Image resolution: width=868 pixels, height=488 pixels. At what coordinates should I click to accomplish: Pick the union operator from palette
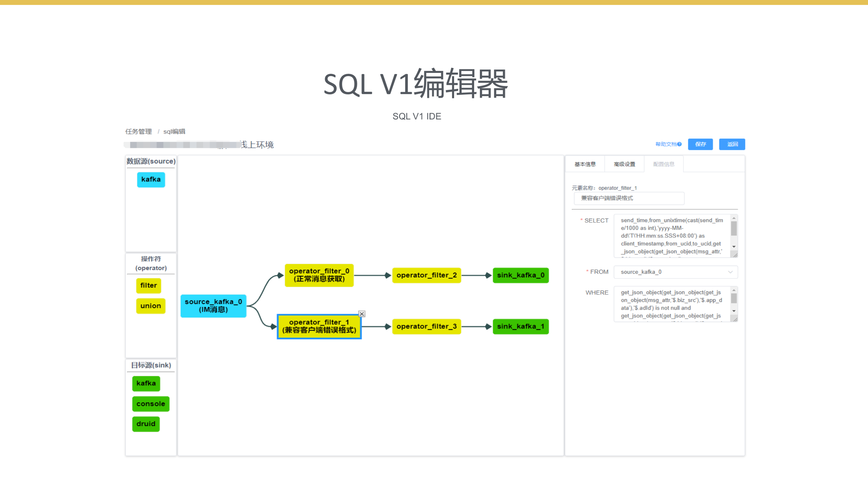[x=151, y=306]
